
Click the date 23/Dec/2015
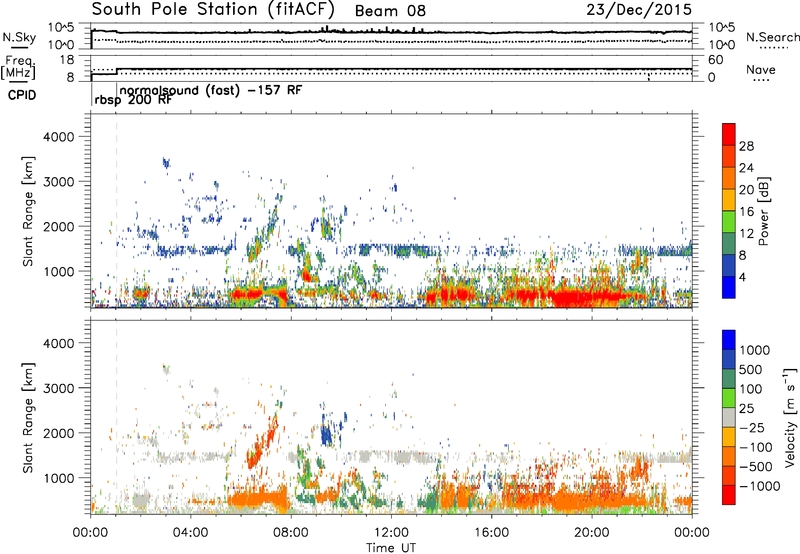[x=639, y=10]
